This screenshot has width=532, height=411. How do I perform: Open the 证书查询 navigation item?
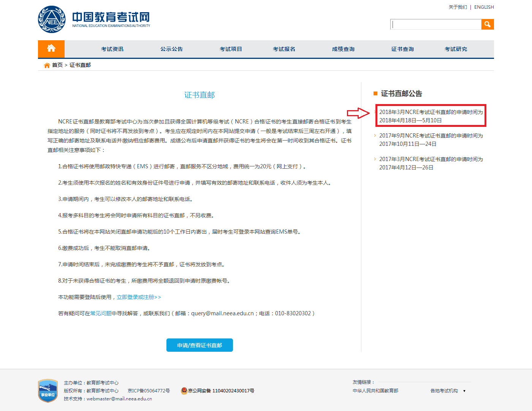point(402,49)
